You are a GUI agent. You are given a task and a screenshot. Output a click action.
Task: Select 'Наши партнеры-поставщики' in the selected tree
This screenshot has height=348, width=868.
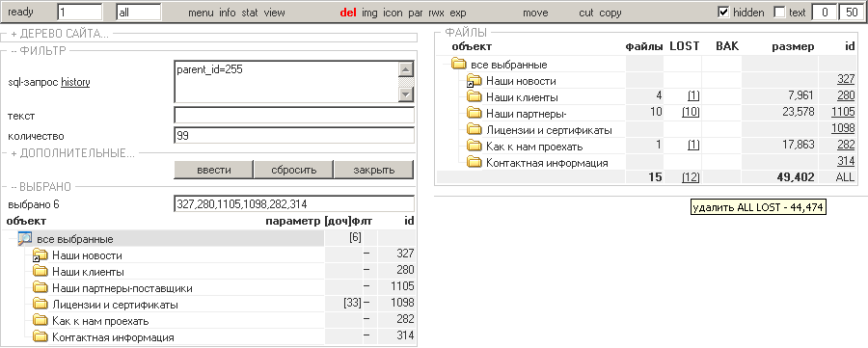tap(122, 288)
